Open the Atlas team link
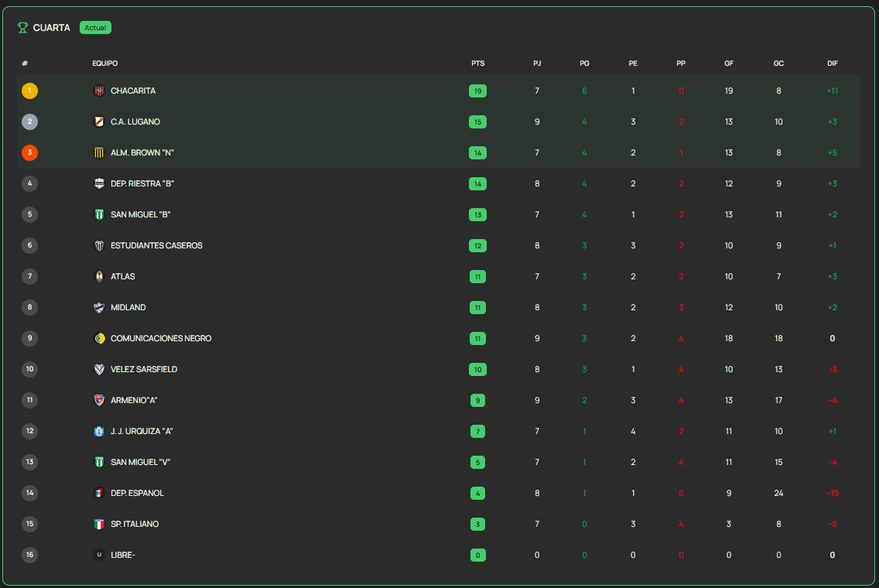 [123, 276]
